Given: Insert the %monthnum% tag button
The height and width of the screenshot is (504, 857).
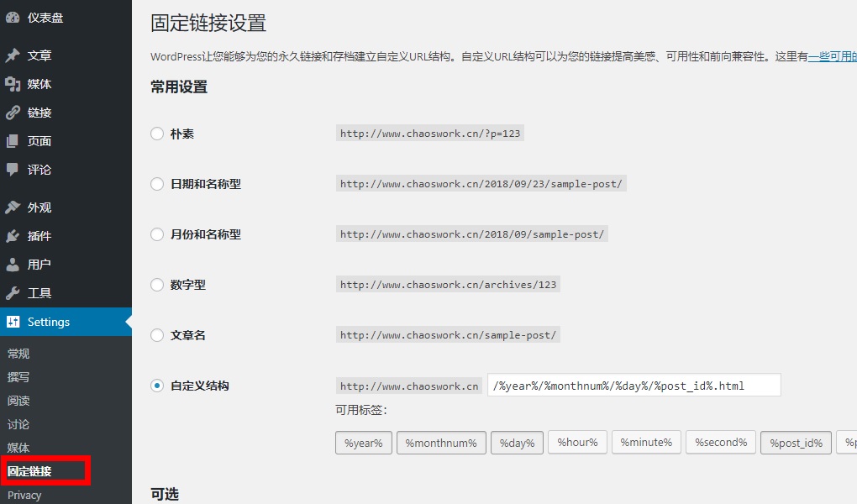Looking at the screenshot, I should point(441,443).
